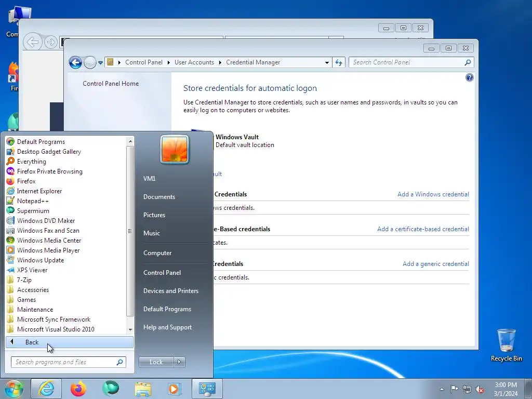Open Documents from the Start menu
Screen dimensions: 532x399
click(x=159, y=197)
